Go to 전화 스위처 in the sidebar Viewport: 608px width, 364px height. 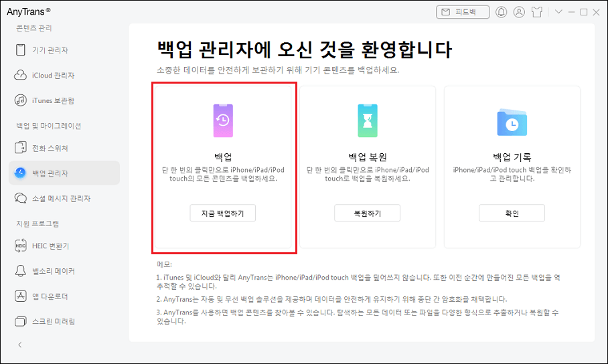[50, 148]
